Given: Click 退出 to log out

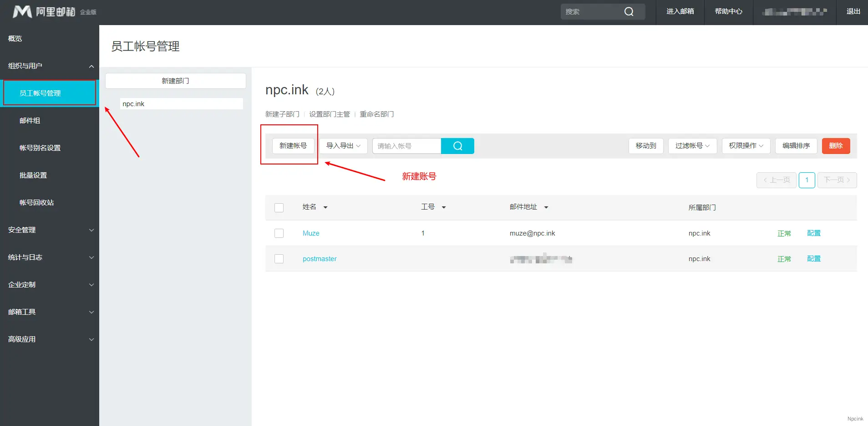Looking at the screenshot, I should pos(853,12).
